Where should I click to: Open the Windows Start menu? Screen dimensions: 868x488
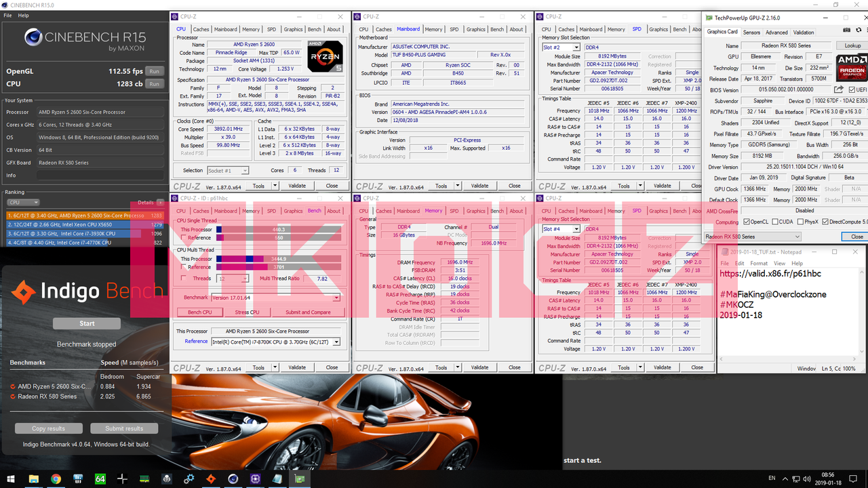pyautogui.click(x=11, y=479)
